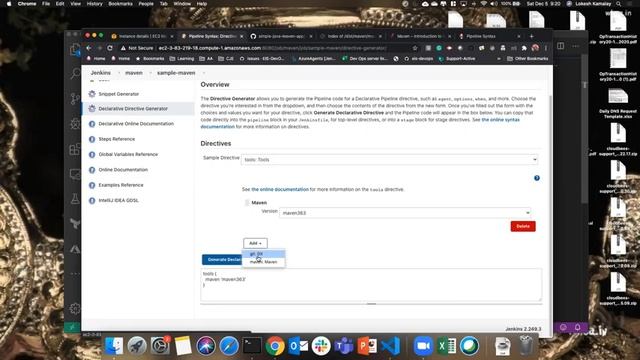Open Examples Reference sidebar link

click(x=121, y=185)
